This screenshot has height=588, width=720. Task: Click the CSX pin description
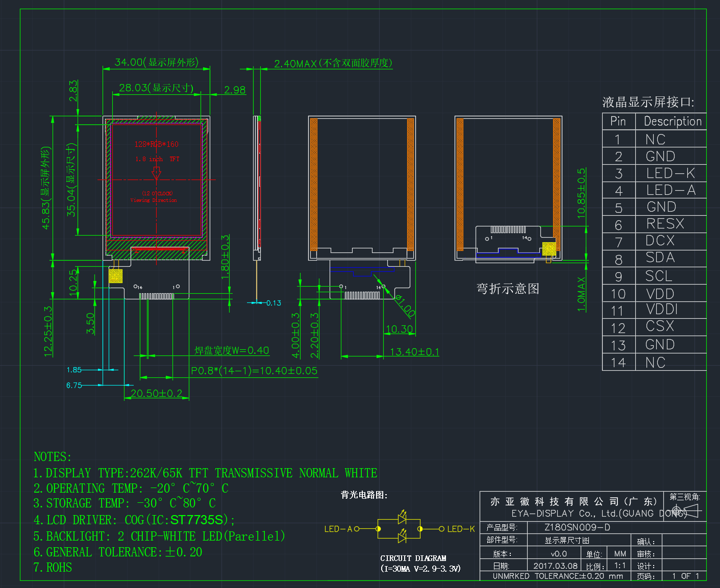point(660,326)
